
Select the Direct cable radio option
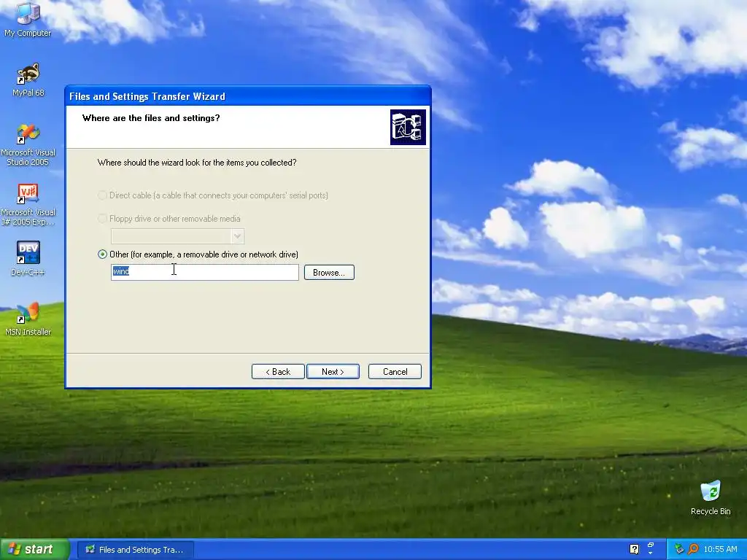click(x=102, y=195)
